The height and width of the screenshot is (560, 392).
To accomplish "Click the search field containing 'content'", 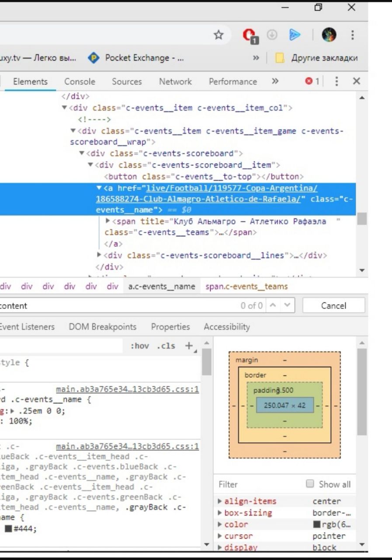I will tap(118, 306).
